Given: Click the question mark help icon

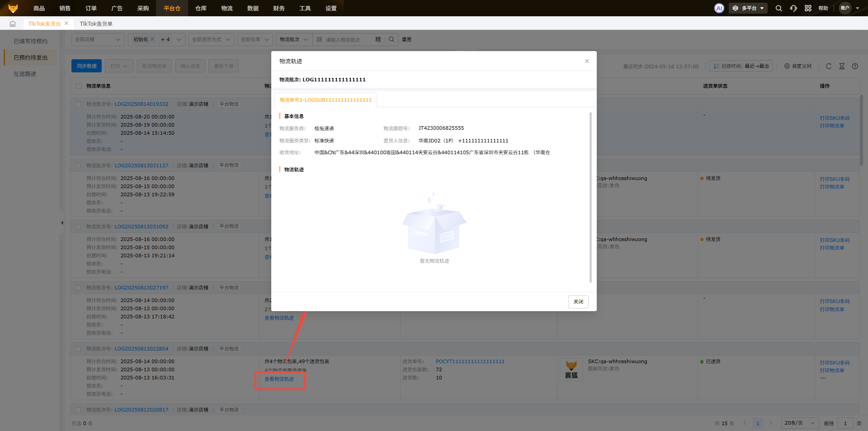Looking at the screenshot, I should [855, 66].
